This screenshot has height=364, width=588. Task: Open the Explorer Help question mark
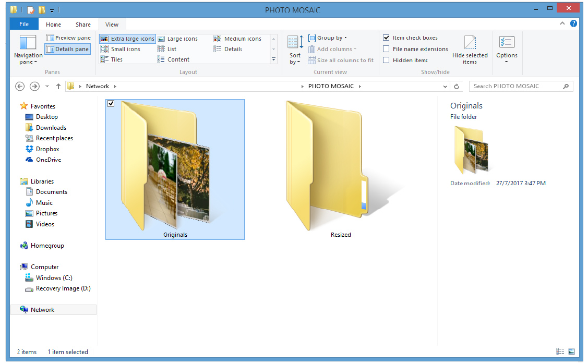[573, 23]
